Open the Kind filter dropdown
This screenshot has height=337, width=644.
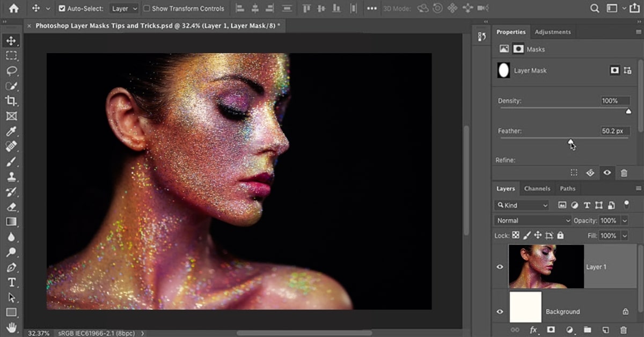(x=522, y=205)
